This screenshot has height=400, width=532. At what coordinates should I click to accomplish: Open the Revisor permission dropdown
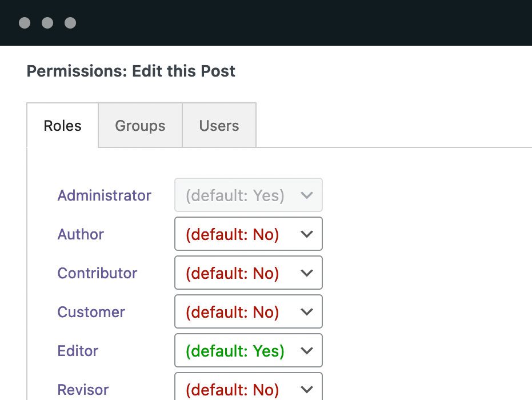coord(248,389)
